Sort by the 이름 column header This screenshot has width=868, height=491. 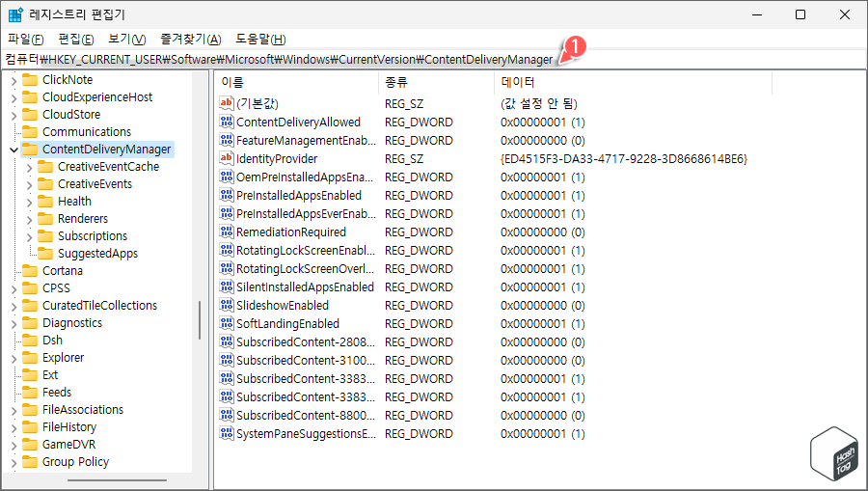296,82
